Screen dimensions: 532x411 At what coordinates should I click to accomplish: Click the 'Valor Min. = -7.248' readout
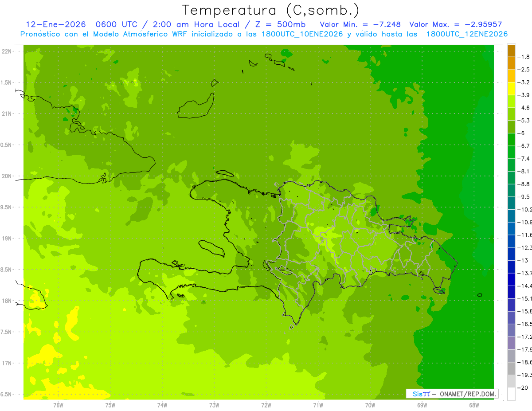[x=361, y=24]
